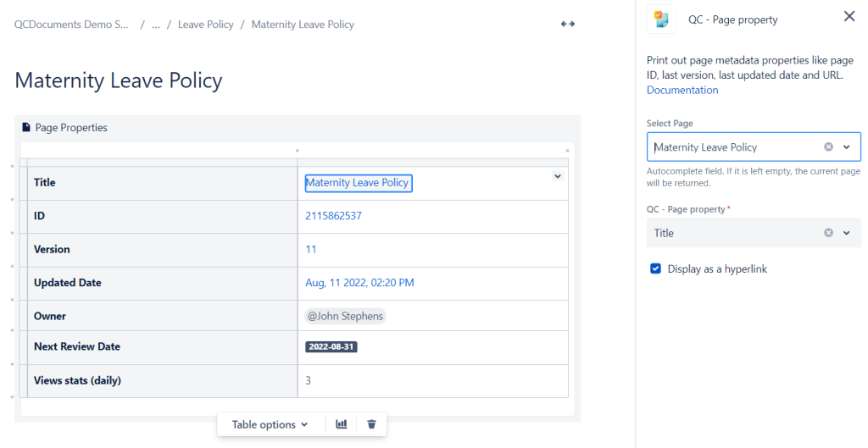Click the views value 3
The width and height of the screenshot is (868, 448).
[x=309, y=380]
